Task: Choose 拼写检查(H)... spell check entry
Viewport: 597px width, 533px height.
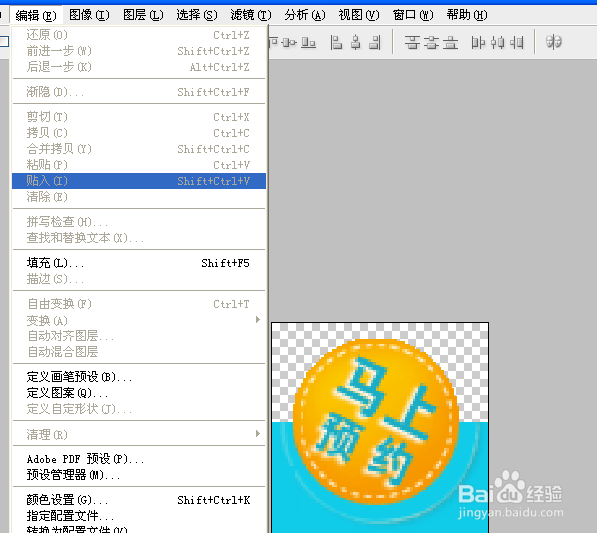Action: tap(139, 222)
